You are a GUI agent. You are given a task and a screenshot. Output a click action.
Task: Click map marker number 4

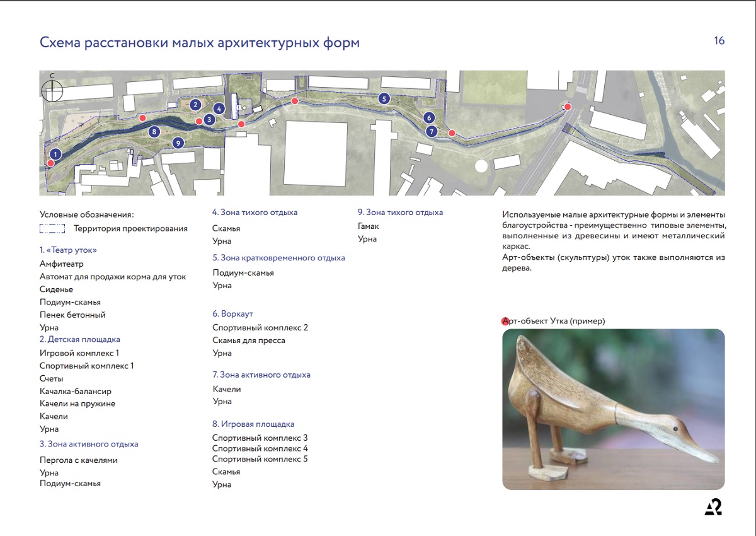click(219, 108)
